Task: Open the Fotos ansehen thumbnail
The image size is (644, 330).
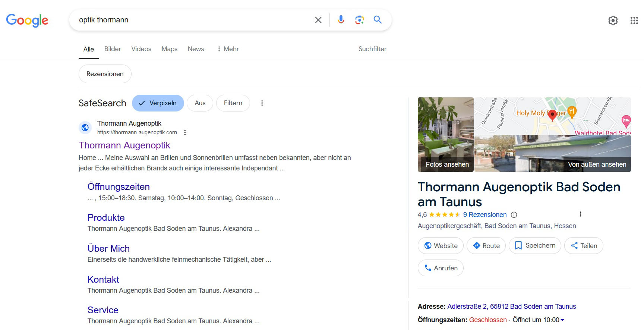Action: [446, 135]
